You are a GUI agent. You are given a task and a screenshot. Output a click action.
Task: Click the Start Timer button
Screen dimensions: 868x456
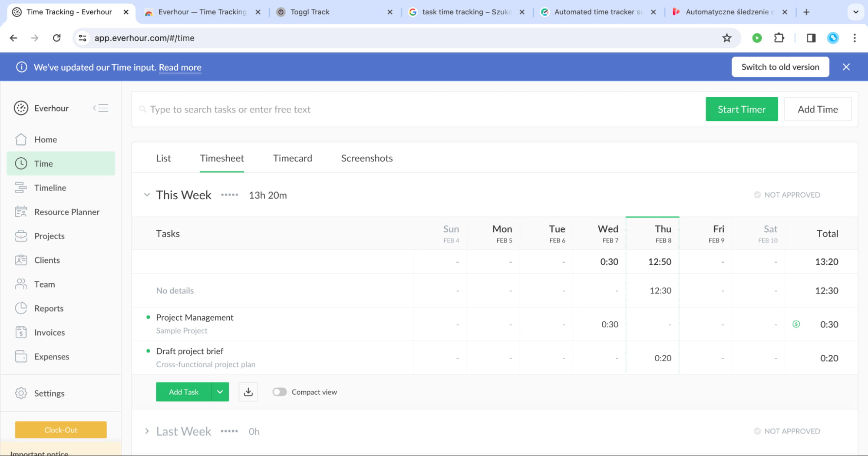[741, 109]
